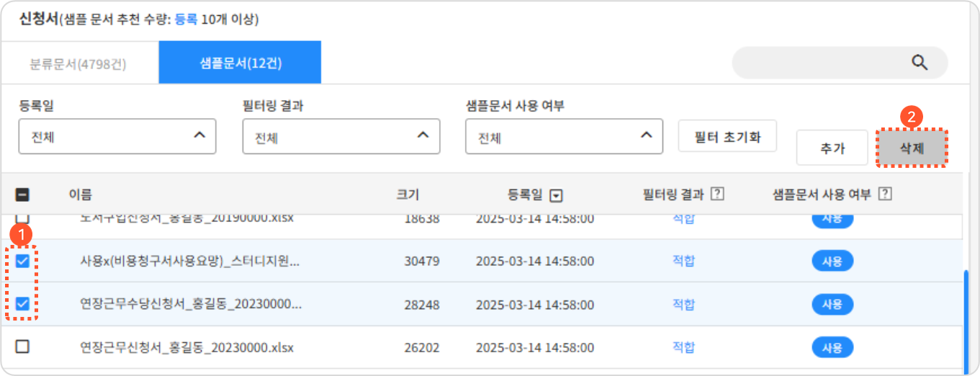Select the 샘플문서(12건) tab
980x376 pixels.
tap(240, 63)
